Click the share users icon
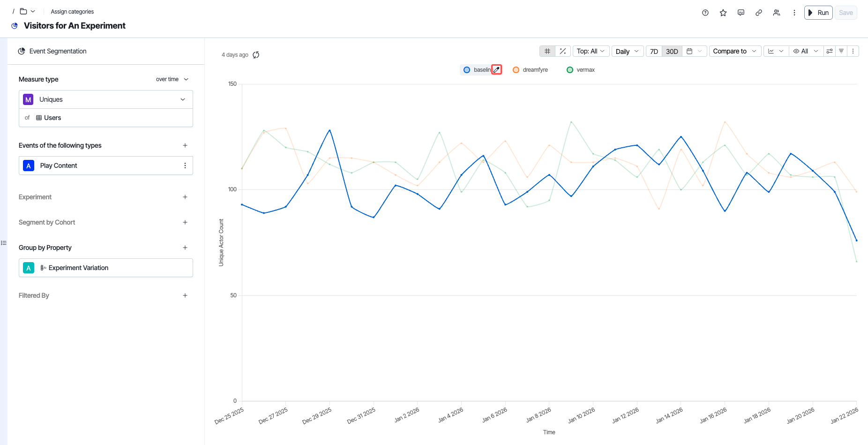This screenshot has height=445, width=868. (777, 13)
